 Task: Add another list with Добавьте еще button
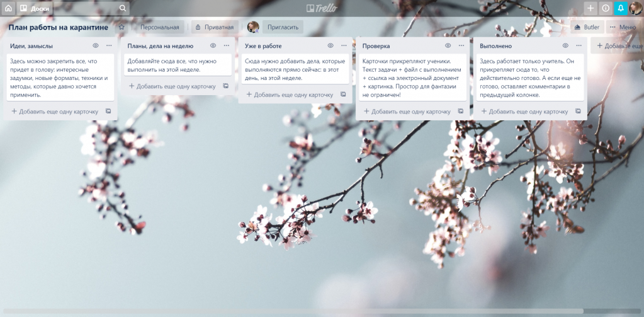tap(617, 45)
